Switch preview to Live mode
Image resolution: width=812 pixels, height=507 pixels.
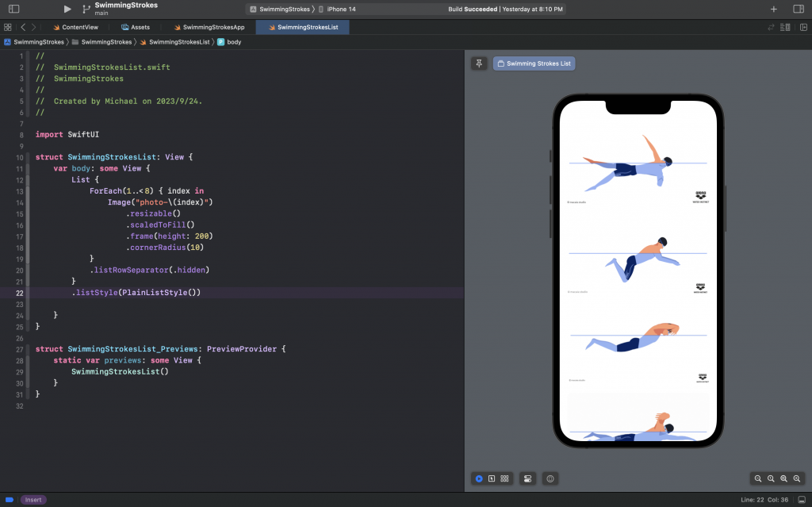pyautogui.click(x=479, y=478)
